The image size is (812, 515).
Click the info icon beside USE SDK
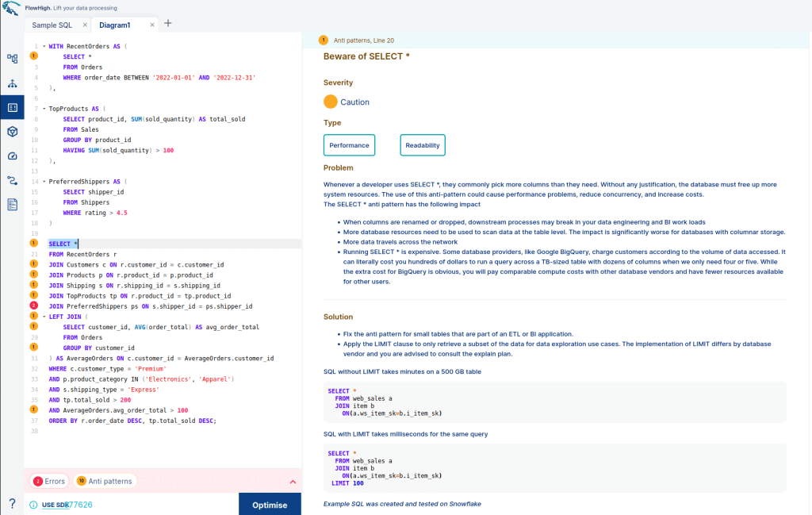point(33,505)
